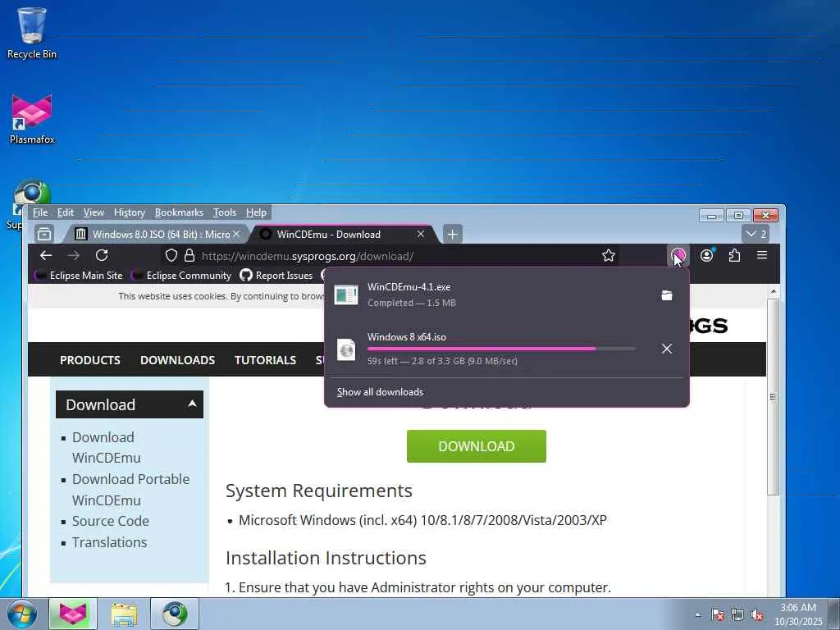Open the Plasmafox desktop shortcut
Screen dimensions: 840x630
pos(32,119)
